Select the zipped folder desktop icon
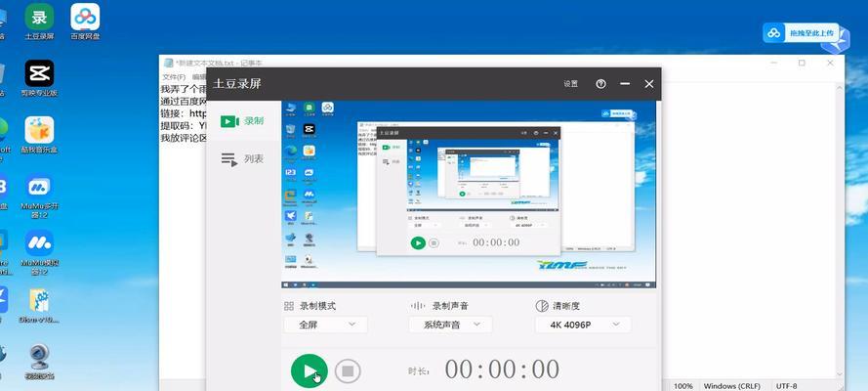 39,305
